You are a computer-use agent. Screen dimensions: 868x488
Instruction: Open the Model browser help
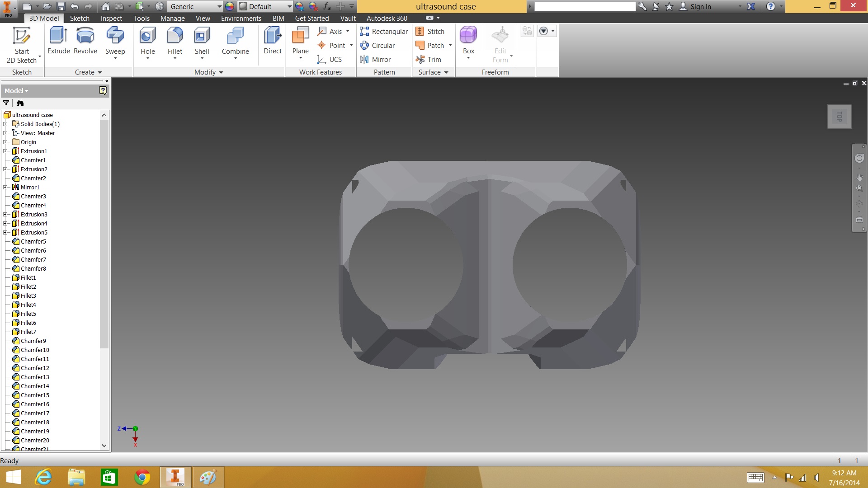pyautogui.click(x=103, y=90)
